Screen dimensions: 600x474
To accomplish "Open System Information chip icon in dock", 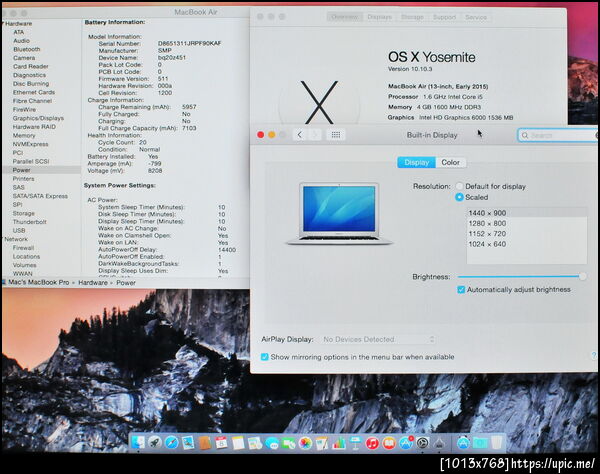I will coord(439,443).
